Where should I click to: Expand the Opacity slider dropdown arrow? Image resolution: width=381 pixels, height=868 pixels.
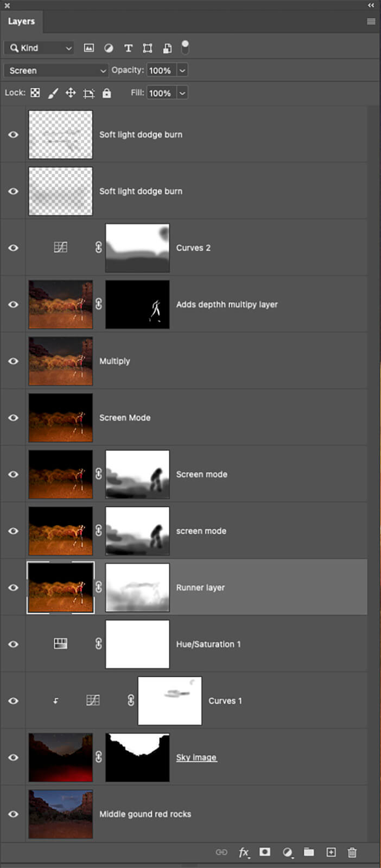point(182,71)
